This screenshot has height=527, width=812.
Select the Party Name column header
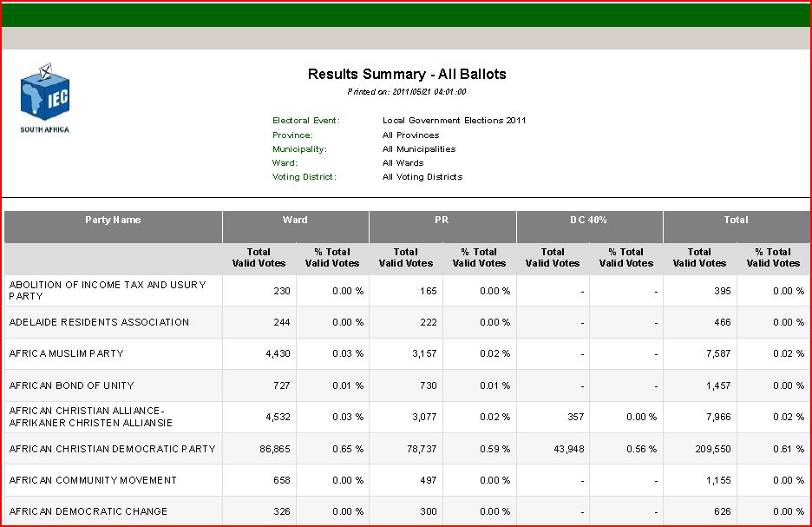pyautogui.click(x=113, y=221)
